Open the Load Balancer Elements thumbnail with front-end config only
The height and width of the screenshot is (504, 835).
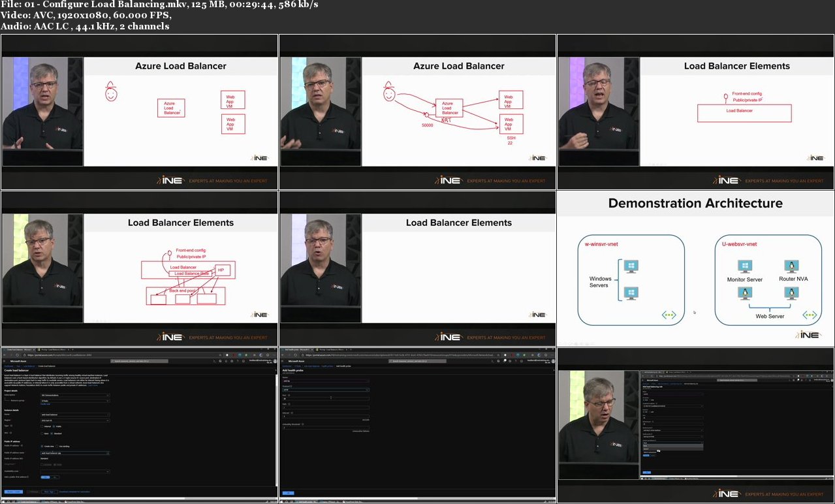point(695,112)
